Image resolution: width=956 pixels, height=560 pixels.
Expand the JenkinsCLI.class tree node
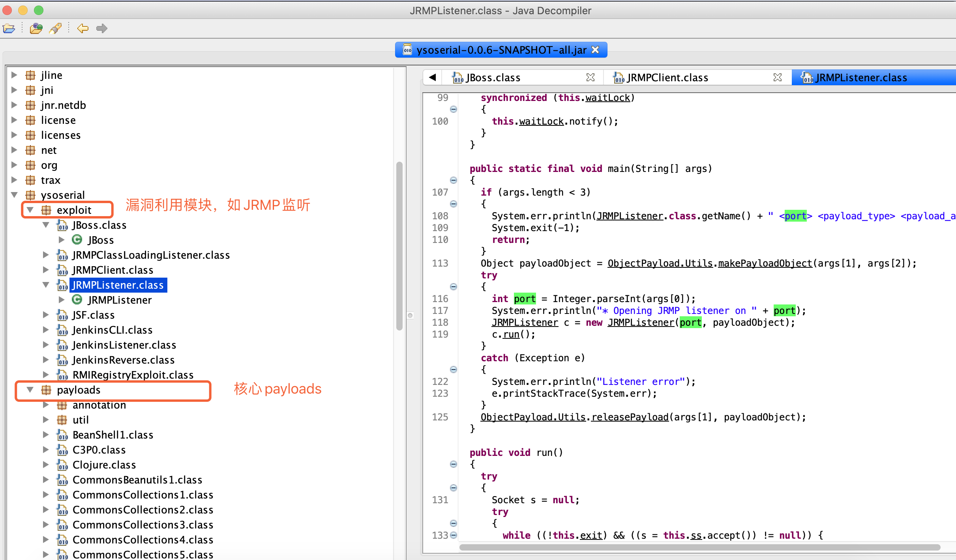pos(46,330)
